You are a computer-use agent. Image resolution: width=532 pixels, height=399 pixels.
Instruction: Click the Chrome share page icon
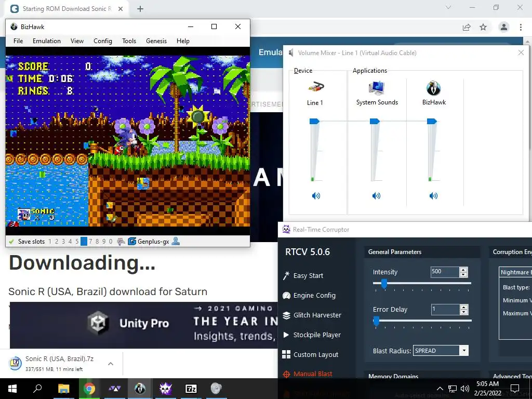467,27
